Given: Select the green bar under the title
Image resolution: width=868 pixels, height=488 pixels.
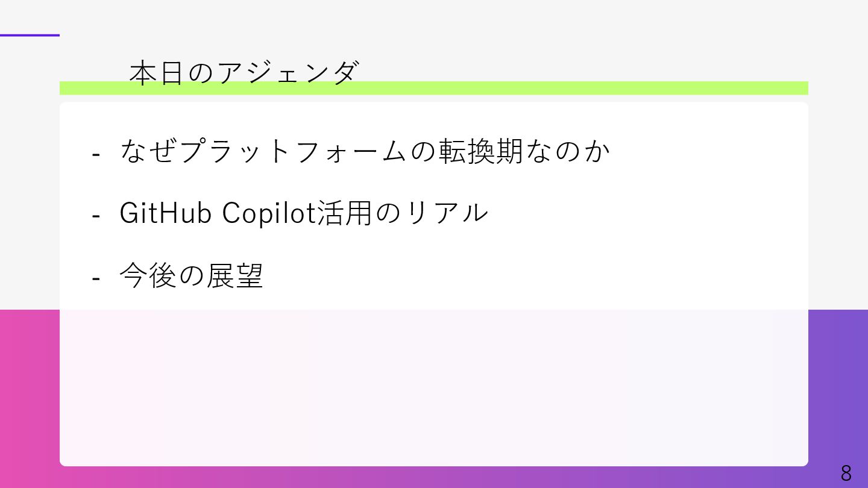Looking at the screenshot, I should pos(433,88).
